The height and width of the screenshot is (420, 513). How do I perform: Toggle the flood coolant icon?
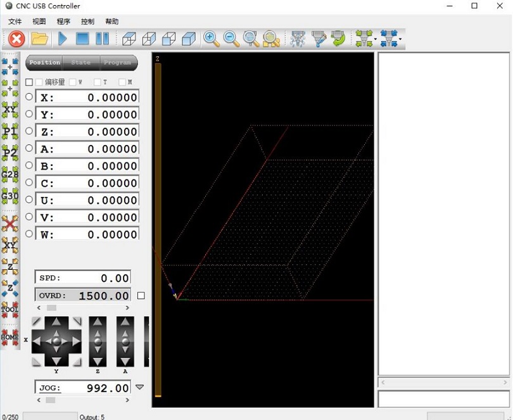coord(319,39)
